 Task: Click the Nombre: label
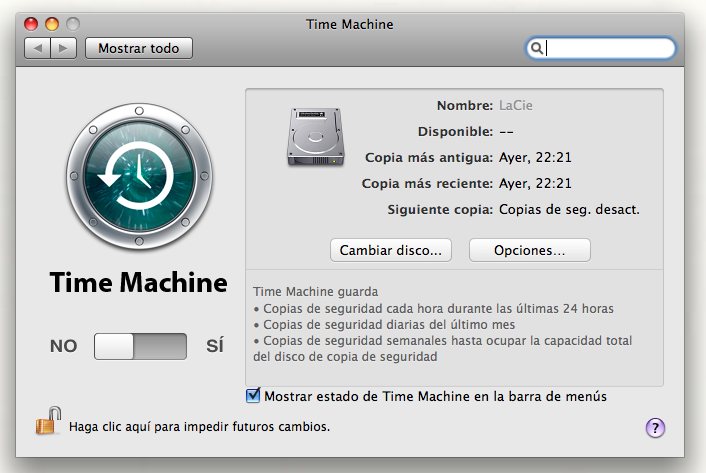click(x=465, y=105)
